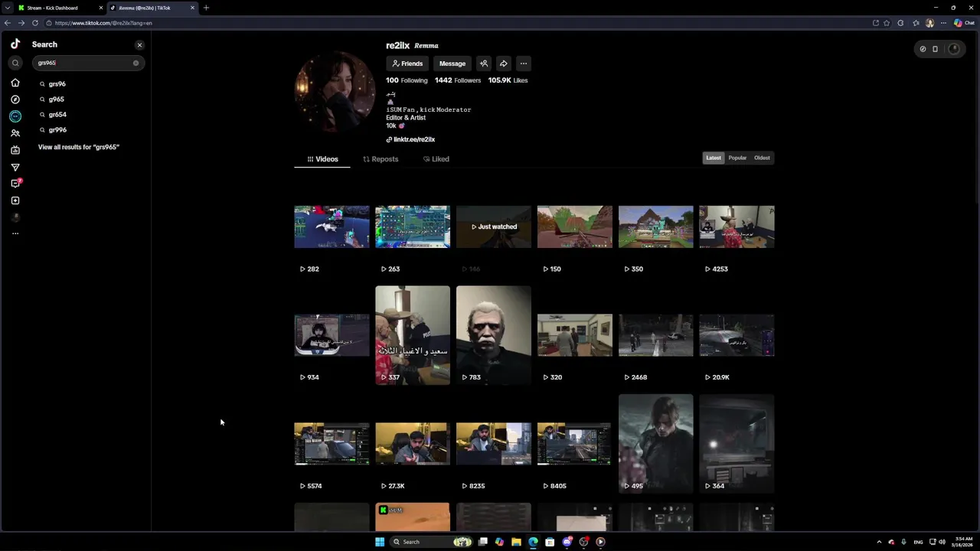Click the Message button
The height and width of the screenshot is (551, 980).
coord(452,64)
